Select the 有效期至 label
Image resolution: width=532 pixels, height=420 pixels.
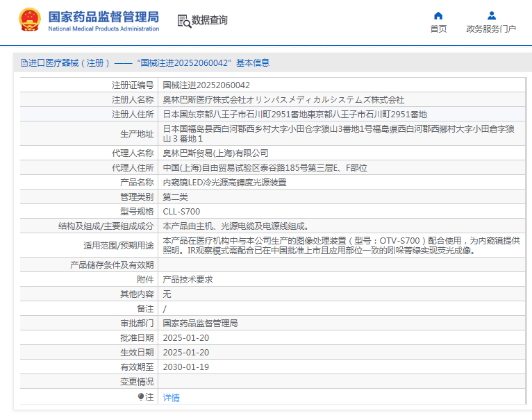tap(137, 367)
